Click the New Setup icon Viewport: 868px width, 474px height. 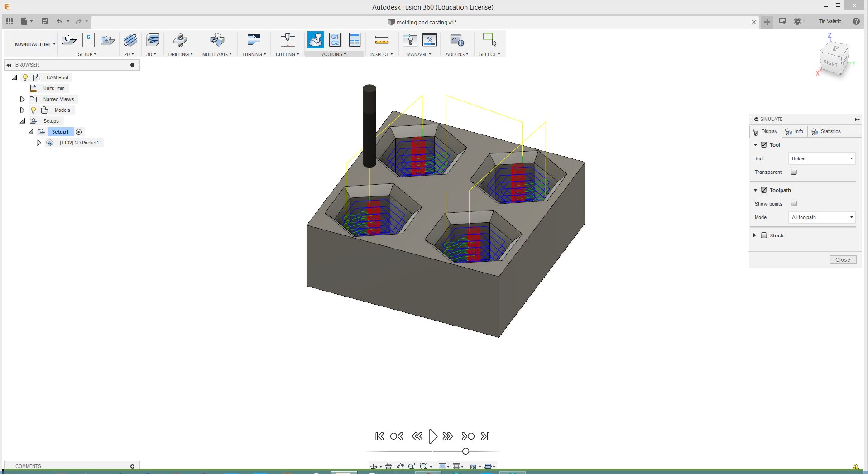pos(69,40)
